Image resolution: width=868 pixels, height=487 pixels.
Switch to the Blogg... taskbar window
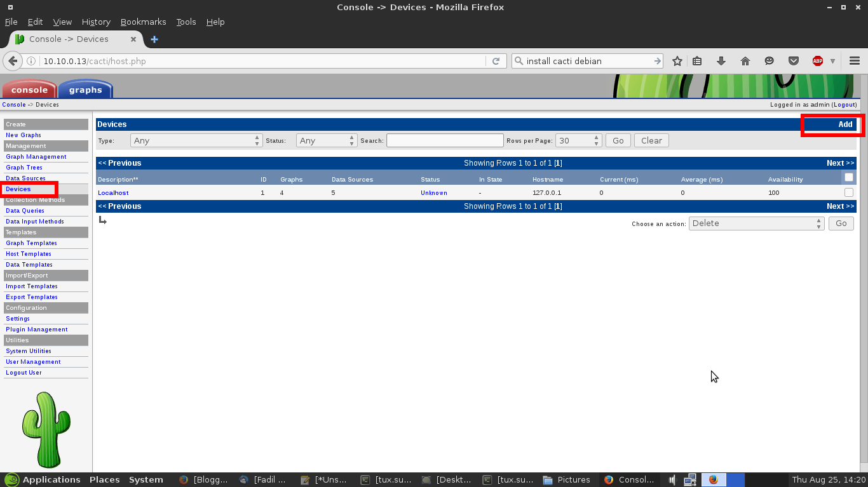(203, 480)
